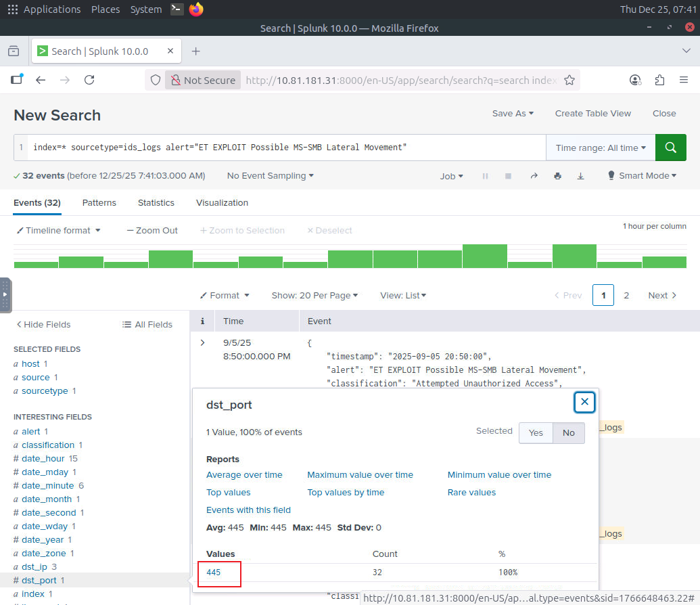Launch terminal from top panel
700x605 pixels.
177,9
